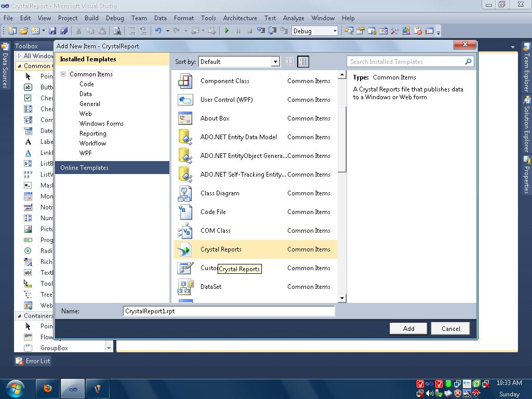Switch template list to medium icons view
Image resolution: width=532 pixels, height=399 pixels.
(x=303, y=61)
